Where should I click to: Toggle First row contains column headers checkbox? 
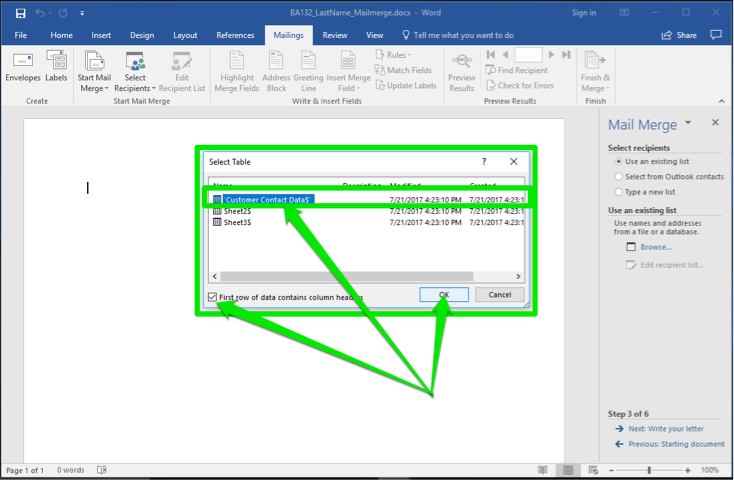point(213,297)
